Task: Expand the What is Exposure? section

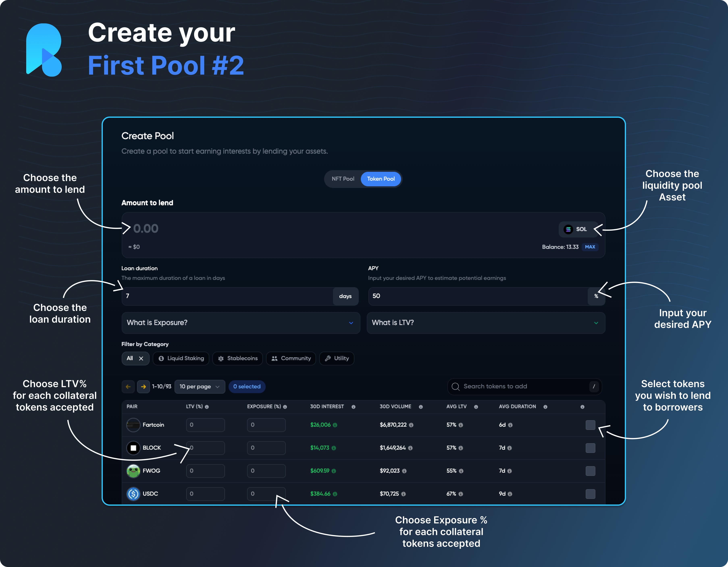Action: coord(241,323)
